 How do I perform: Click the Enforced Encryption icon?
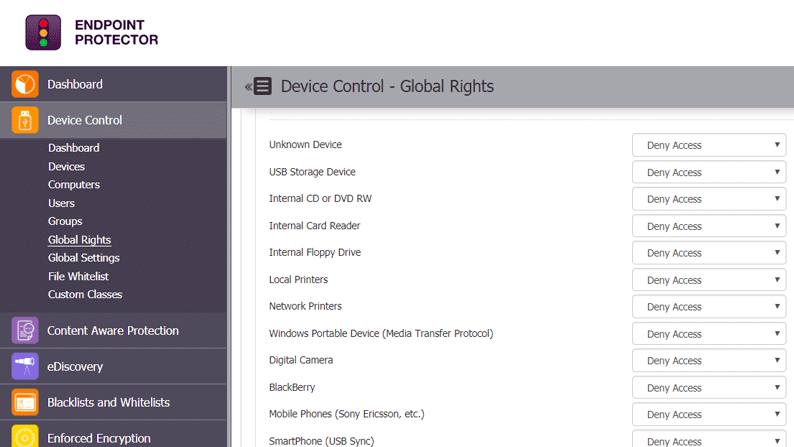click(x=25, y=437)
